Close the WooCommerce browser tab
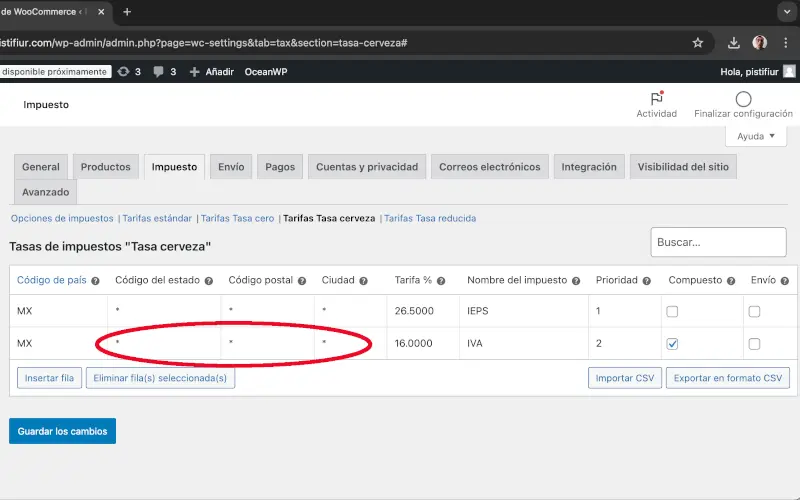The width and height of the screenshot is (800, 500). (101, 12)
